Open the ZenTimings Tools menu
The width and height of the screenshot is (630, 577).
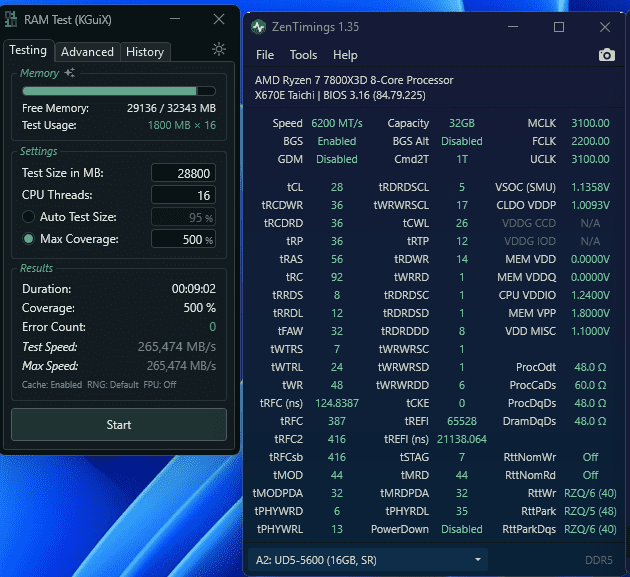(303, 55)
